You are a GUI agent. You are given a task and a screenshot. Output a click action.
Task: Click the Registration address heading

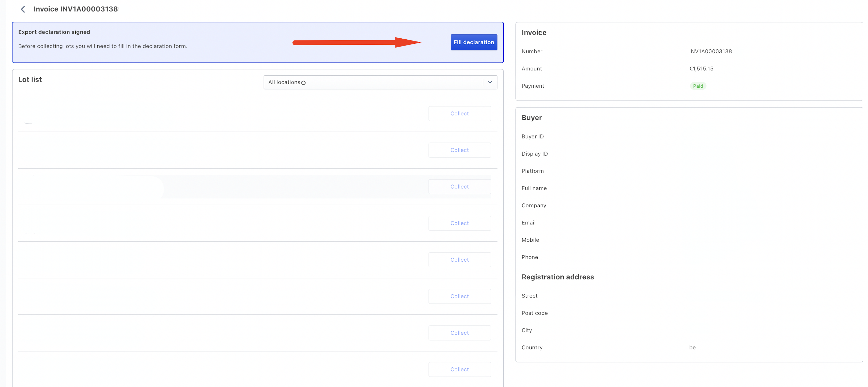tap(557, 277)
